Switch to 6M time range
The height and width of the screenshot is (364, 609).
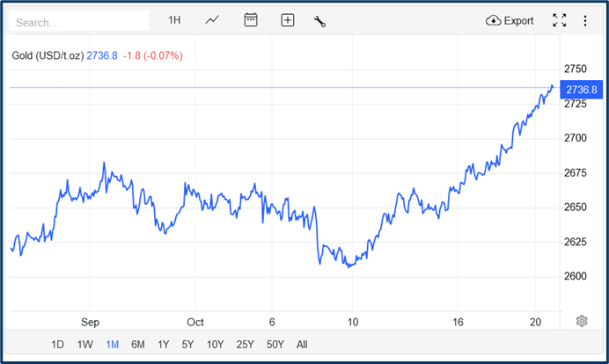(138, 345)
